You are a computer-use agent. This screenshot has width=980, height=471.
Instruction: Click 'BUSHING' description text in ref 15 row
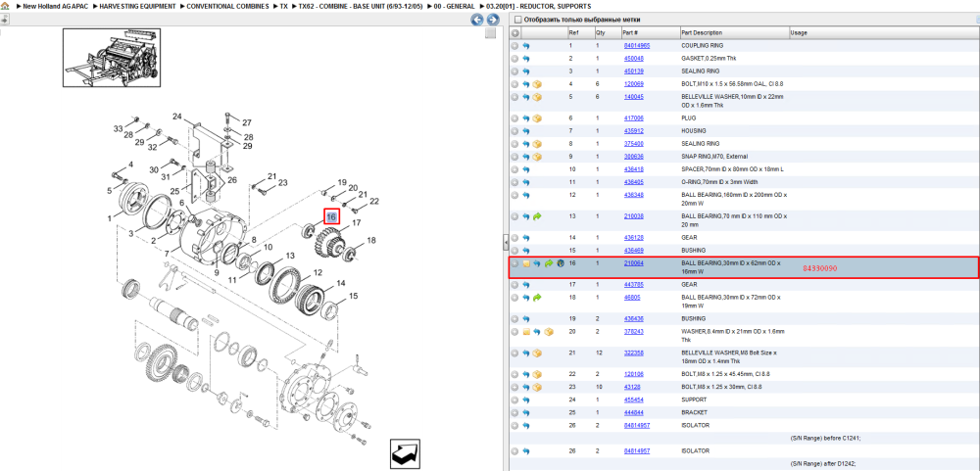[x=691, y=250]
